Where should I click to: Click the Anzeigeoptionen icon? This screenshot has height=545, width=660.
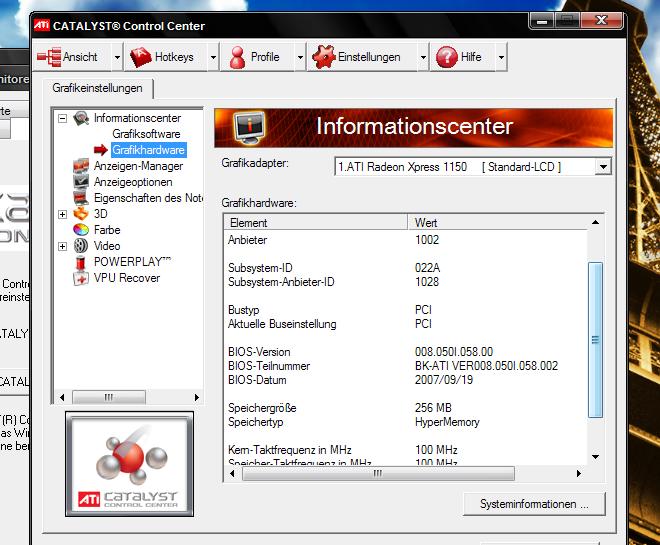(81, 181)
